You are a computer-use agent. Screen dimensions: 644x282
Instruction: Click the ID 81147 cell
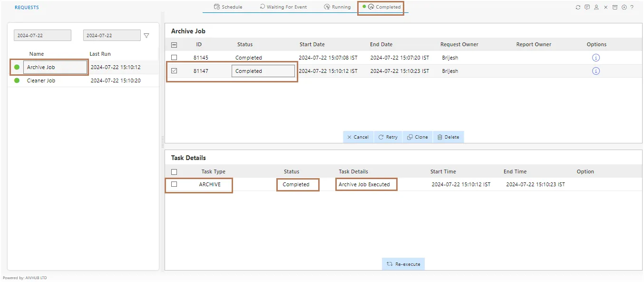click(201, 71)
